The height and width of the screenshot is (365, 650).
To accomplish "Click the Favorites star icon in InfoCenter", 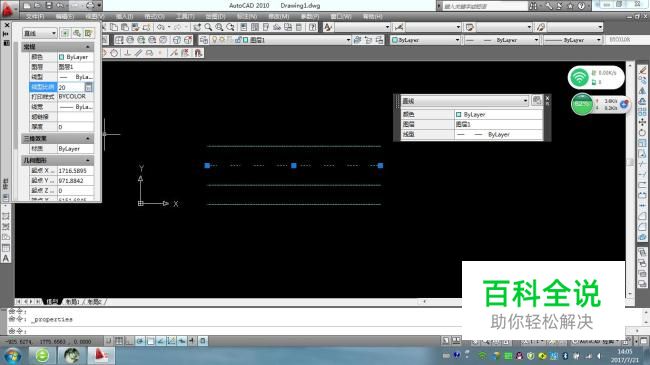I will click(x=570, y=6).
